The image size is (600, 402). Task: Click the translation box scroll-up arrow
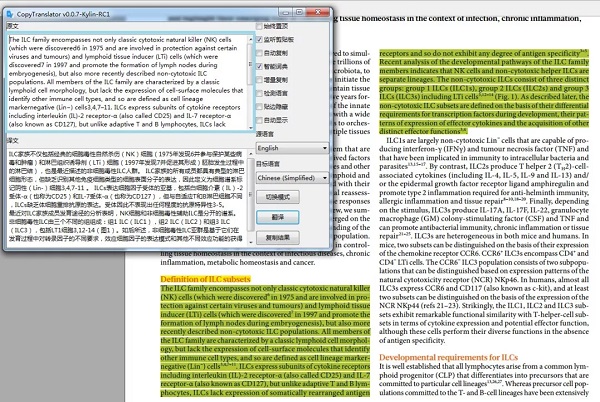[251, 154]
